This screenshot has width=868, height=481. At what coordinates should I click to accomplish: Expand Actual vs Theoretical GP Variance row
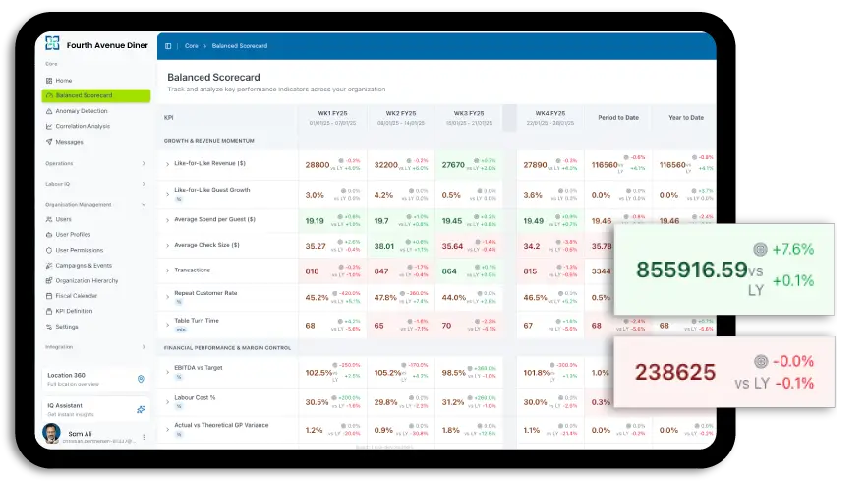point(167,430)
